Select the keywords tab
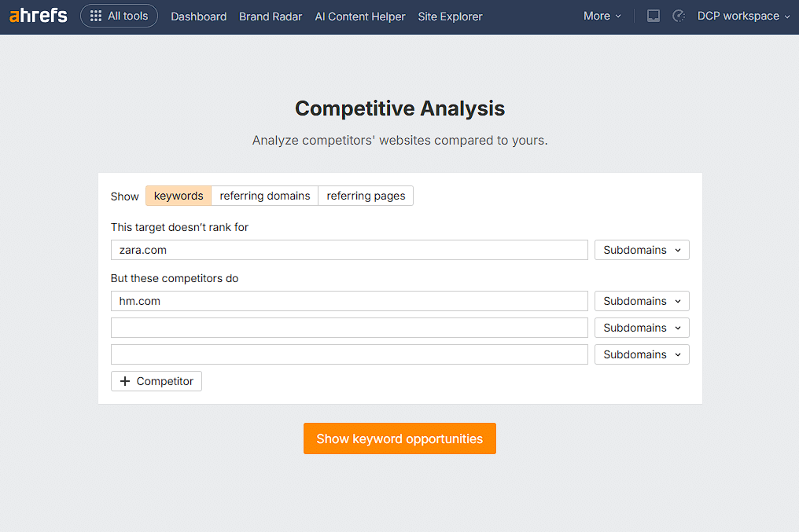The width and height of the screenshot is (799, 532). (179, 196)
